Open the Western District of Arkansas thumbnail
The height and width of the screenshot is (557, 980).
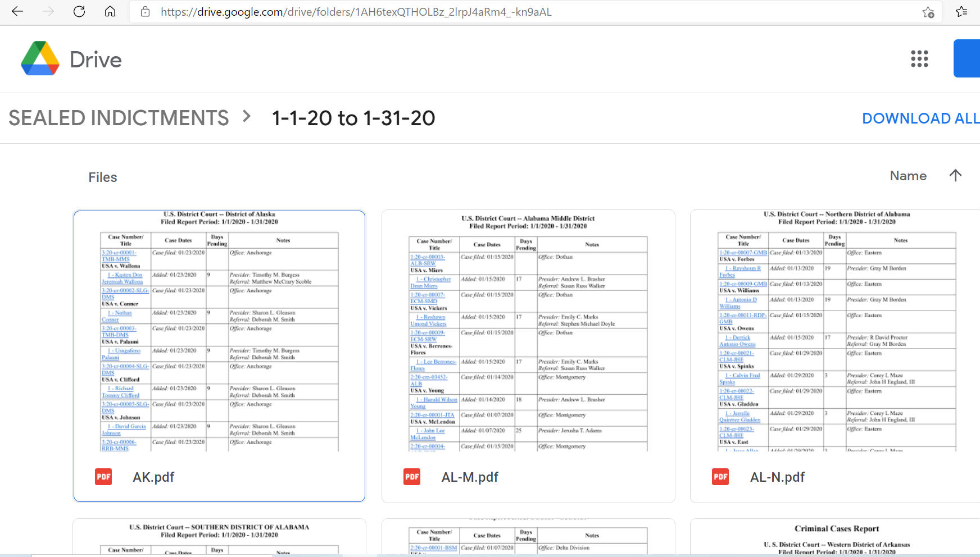click(x=836, y=538)
